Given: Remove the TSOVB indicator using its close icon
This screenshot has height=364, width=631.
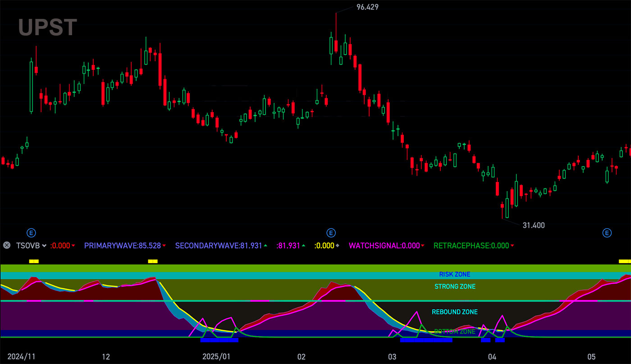Looking at the screenshot, I should [7, 246].
